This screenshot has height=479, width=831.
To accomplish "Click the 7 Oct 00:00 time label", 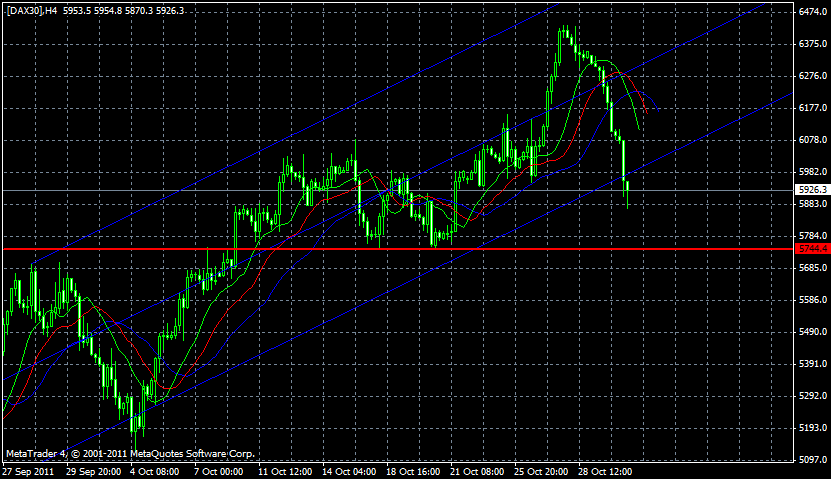I will [x=218, y=471].
